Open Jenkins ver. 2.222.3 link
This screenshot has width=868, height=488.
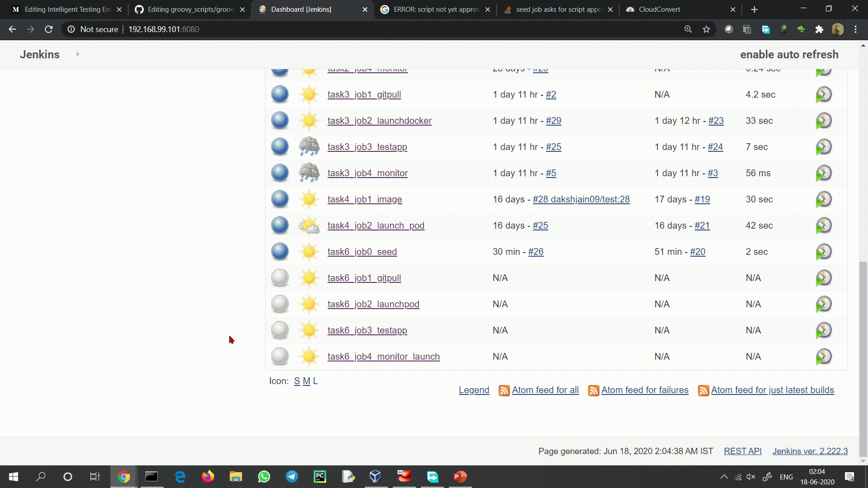(x=810, y=451)
